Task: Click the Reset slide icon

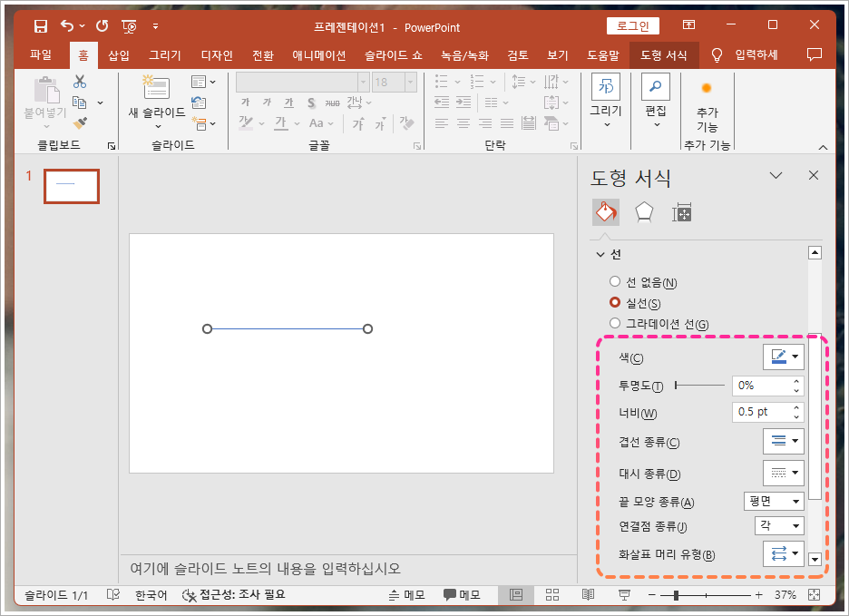Action: click(x=199, y=103)
